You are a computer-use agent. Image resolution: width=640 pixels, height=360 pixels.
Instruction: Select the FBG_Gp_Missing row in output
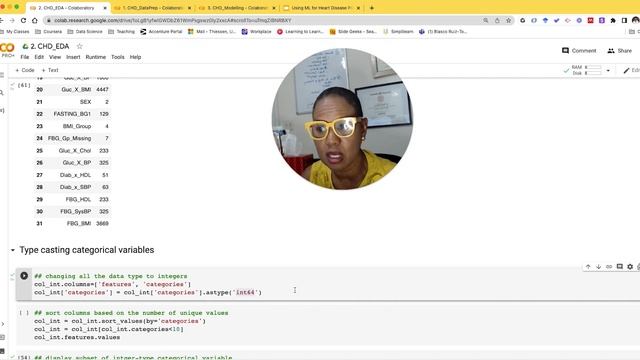tap(73, 138)
